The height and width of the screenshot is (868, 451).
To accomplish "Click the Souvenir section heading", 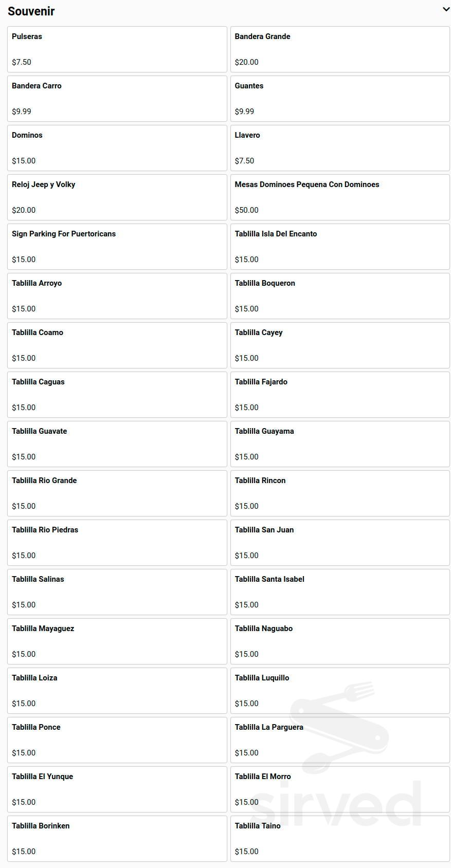I will (31, 11).
